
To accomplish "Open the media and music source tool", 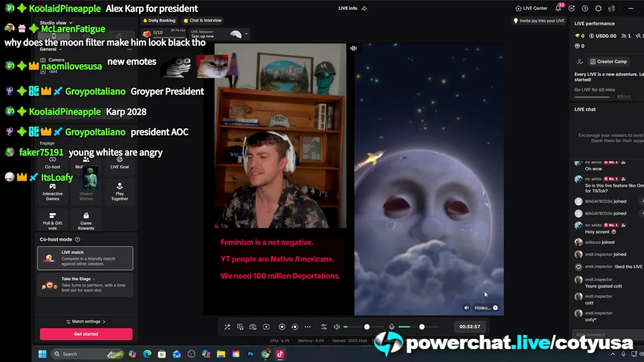I will point(240,327).
